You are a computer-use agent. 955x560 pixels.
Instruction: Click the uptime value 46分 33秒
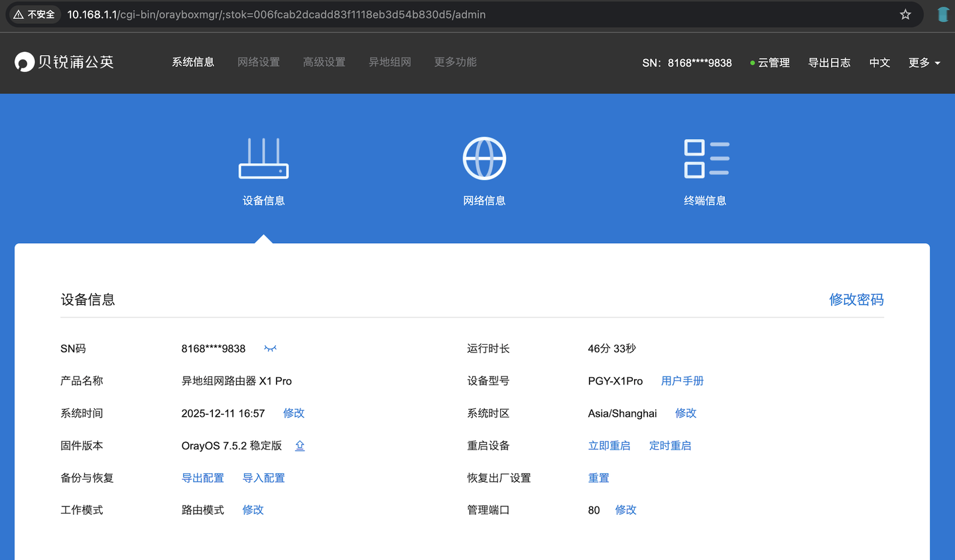(x=612, y=349)
